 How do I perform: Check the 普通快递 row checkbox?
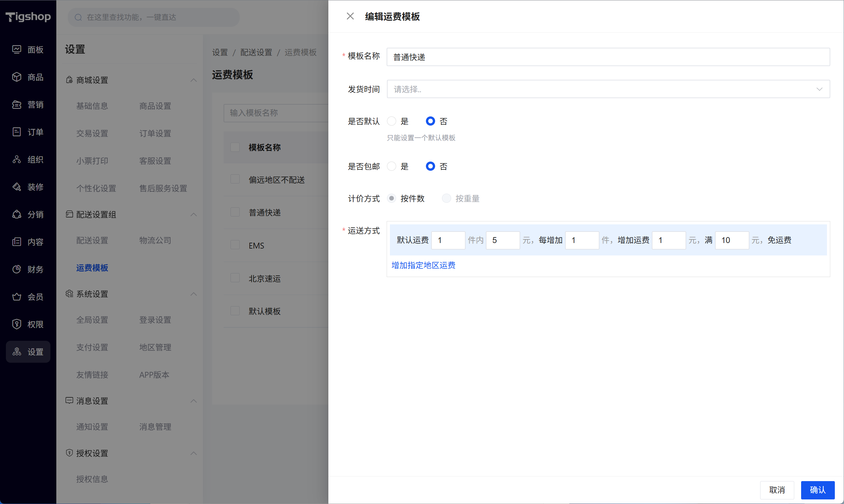pyautogui.click(x=235, y=213)
